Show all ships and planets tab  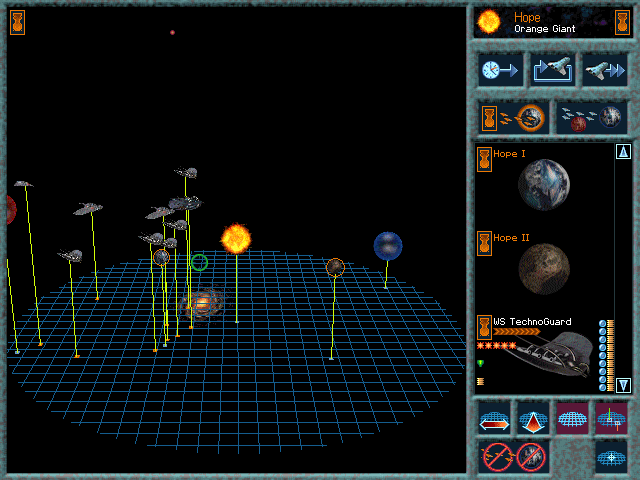tap(592, 118)
